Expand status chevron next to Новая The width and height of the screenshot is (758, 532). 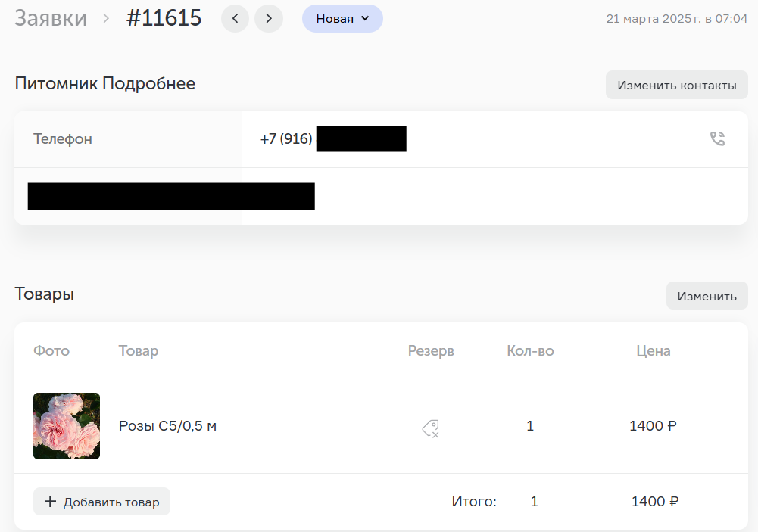tap(366, 19)
